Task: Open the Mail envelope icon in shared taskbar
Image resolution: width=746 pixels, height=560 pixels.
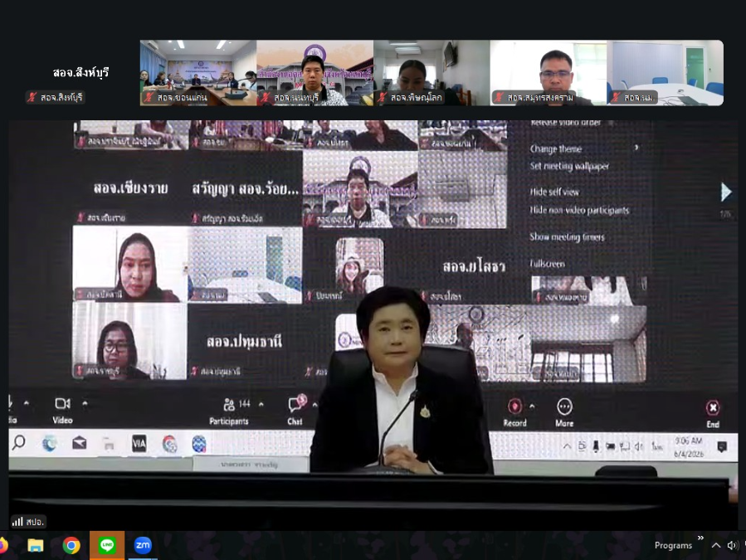Action: (80, 443)
